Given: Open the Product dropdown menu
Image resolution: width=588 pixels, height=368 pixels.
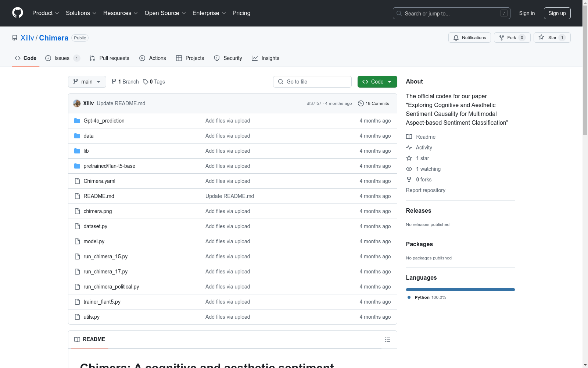Looking at the screenshot, I should click(46, 13).
